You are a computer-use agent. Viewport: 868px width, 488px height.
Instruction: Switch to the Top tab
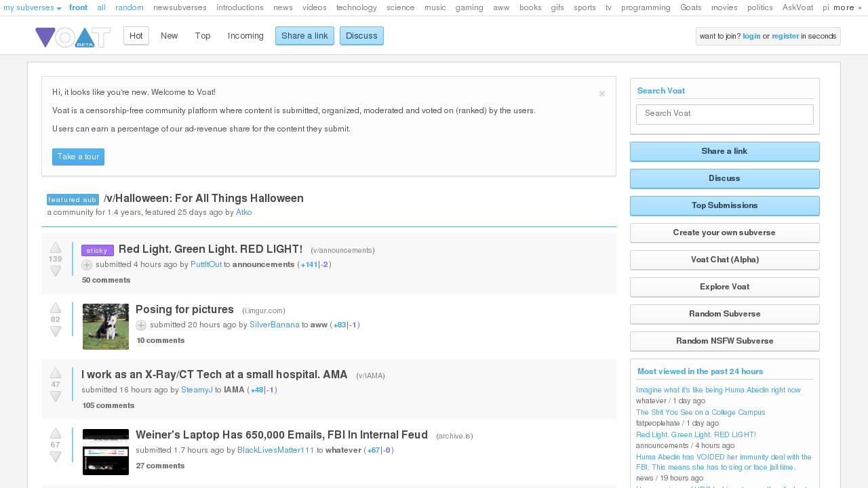click(x=203, y=36)
